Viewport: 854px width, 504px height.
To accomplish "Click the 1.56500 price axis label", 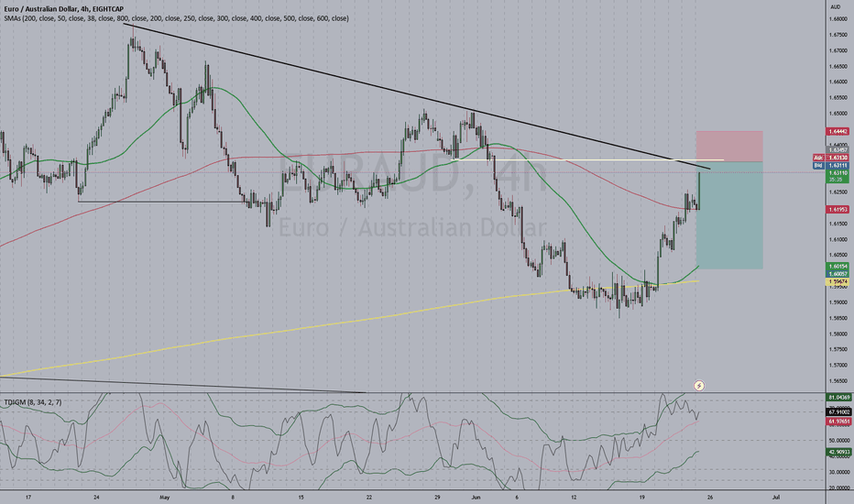I will tap(838, 381).
